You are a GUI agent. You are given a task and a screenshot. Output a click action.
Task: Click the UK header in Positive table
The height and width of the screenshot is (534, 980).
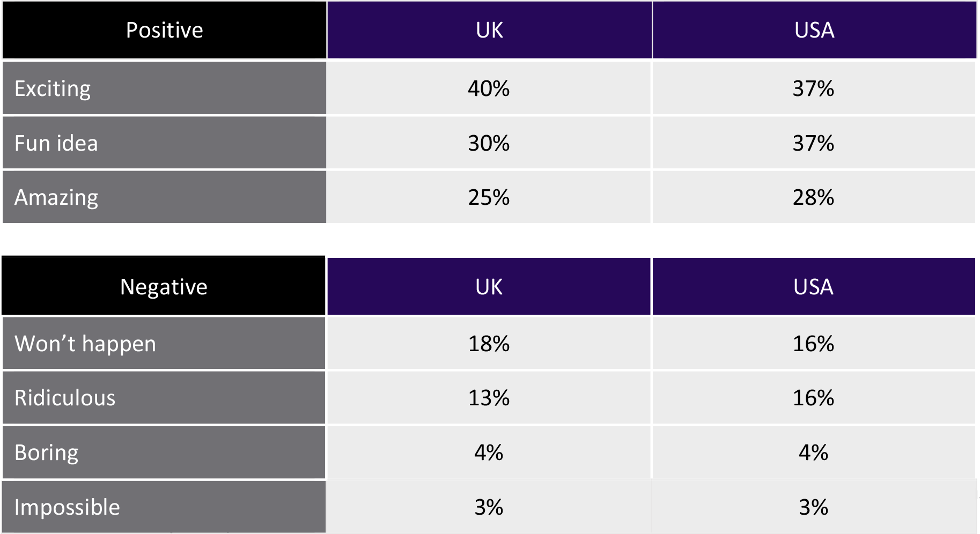pyautogui.click(x=489, y=31)
